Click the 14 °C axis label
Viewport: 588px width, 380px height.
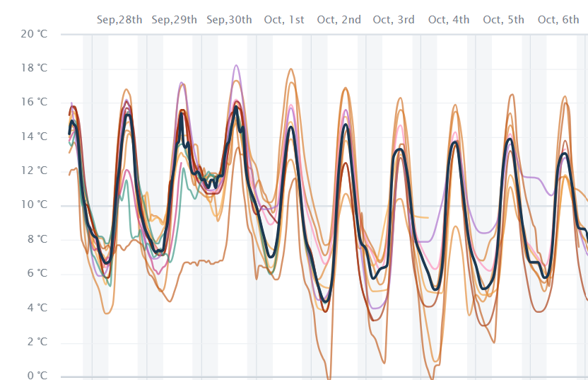coord(34,137)
